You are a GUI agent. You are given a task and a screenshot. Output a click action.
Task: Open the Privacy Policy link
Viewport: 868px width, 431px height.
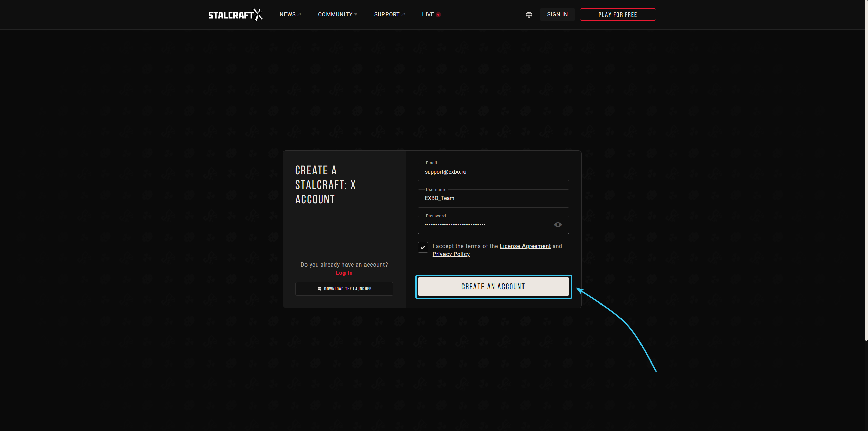coord(451,254)
